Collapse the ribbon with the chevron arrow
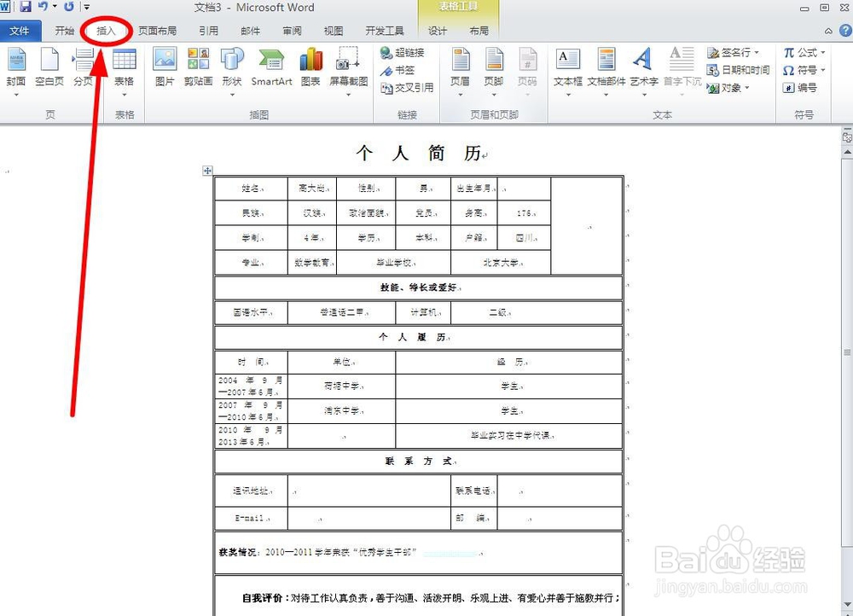 [x=827, y=30]
